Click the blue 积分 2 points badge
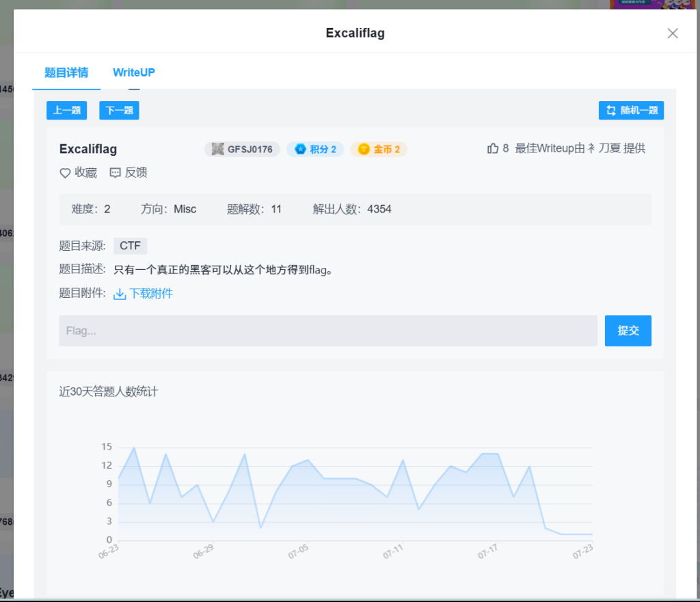700x602 pixels. [315, 149]
